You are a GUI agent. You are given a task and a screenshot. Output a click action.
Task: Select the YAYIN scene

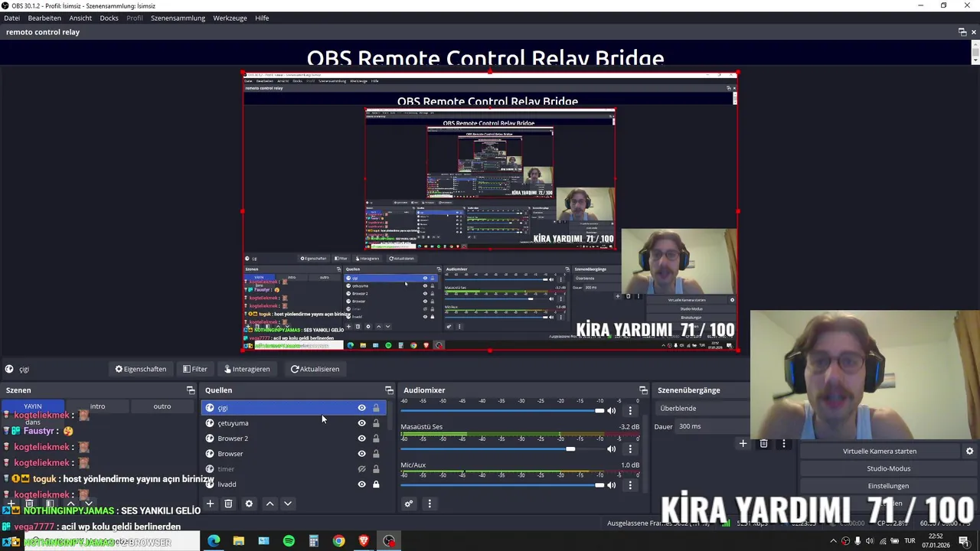click(x=33, y=406)
